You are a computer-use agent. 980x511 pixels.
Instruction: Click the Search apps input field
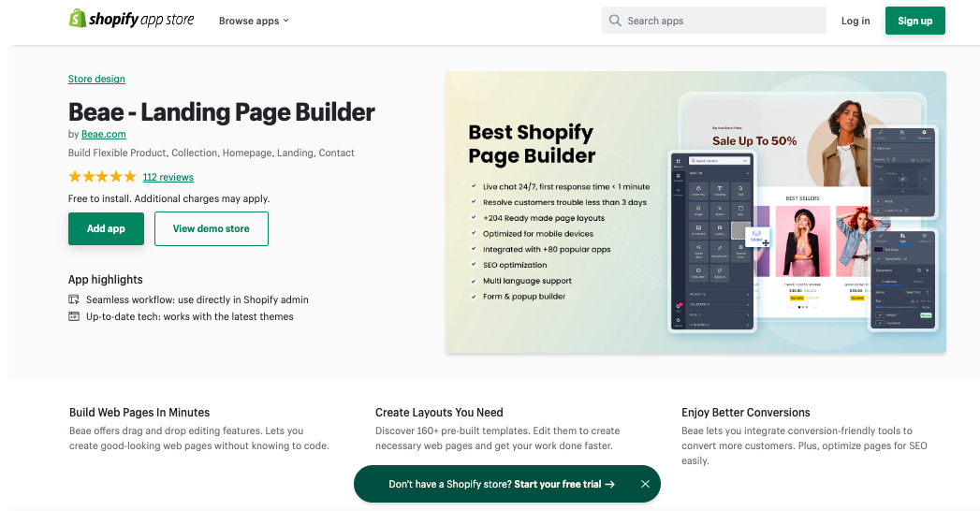[x=714, y=21]
